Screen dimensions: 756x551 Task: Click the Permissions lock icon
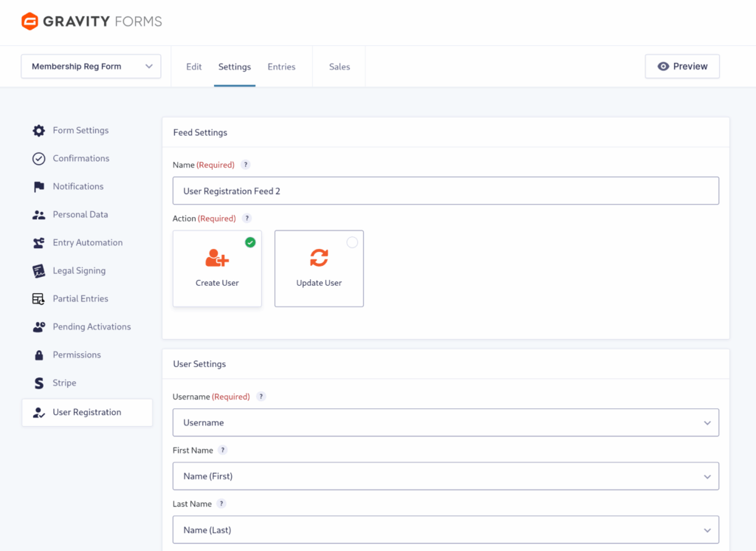click(38, 355)
